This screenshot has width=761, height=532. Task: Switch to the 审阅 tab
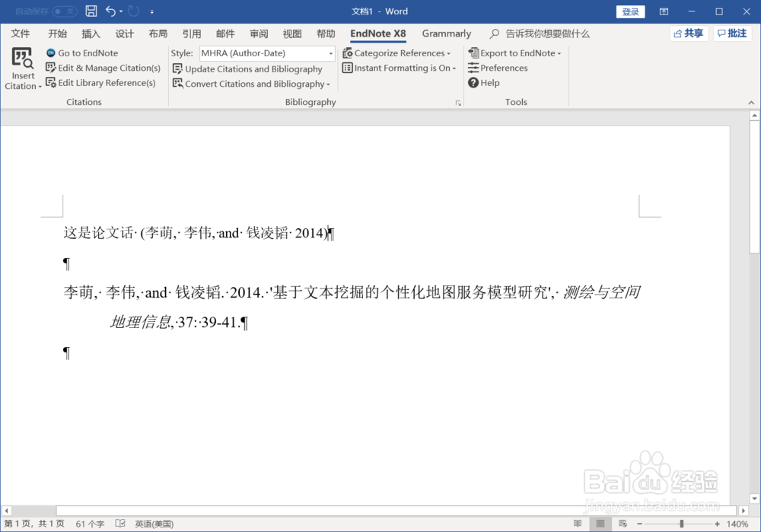coord(259,33)
